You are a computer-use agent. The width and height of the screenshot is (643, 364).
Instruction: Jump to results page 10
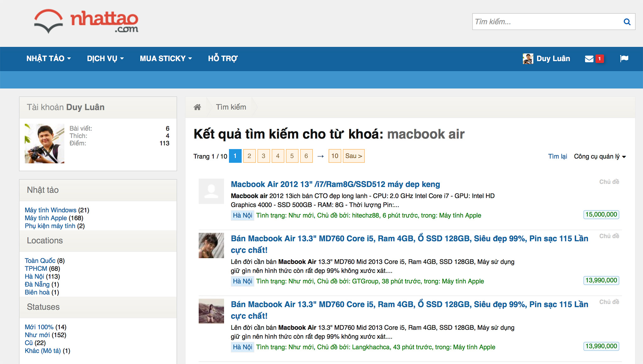click(335, 156)
